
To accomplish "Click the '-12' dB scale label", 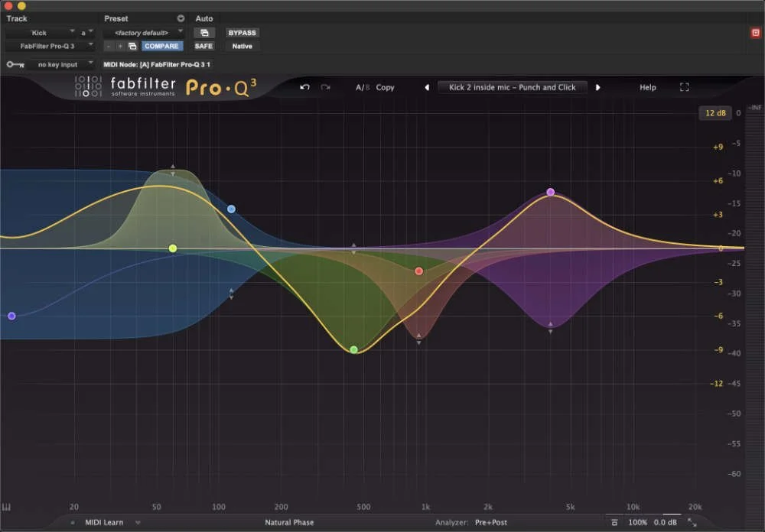I will (x=716, y=383).
